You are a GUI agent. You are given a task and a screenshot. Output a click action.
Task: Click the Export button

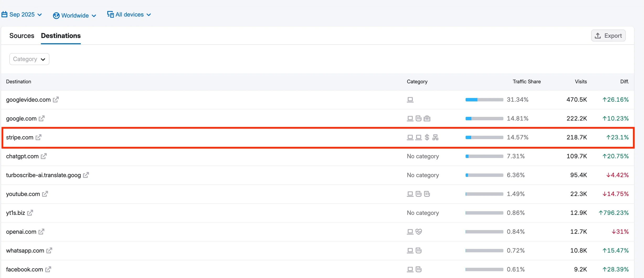click(x=608, y=36)
